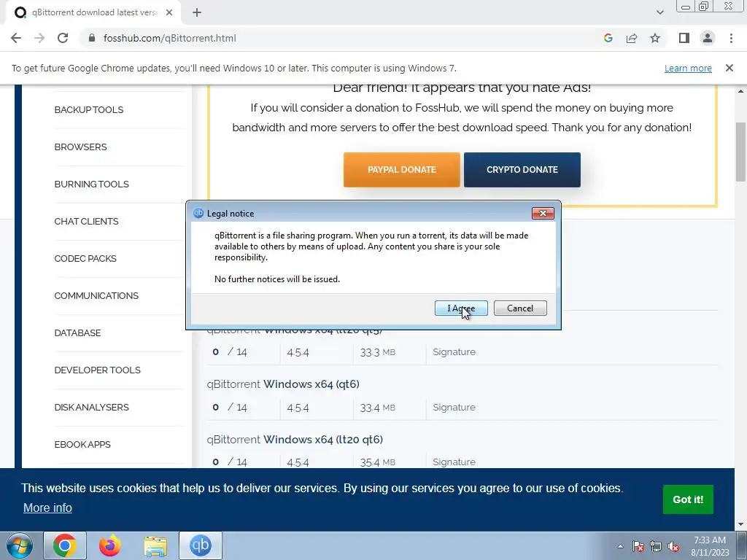This screenshot has width=747, height=560.
Task: Open network status tray icon
Action: point(656,546)
